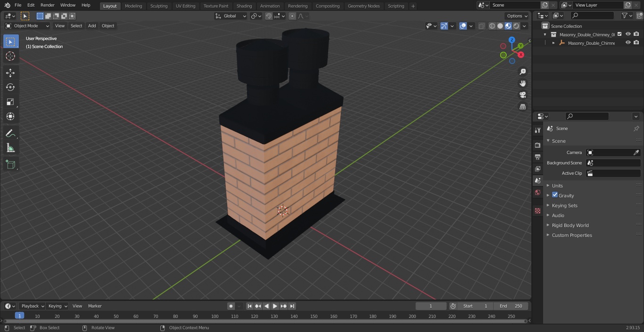Toggle viewport overlays button
The image size is (644, 332).
pos(463,26)
